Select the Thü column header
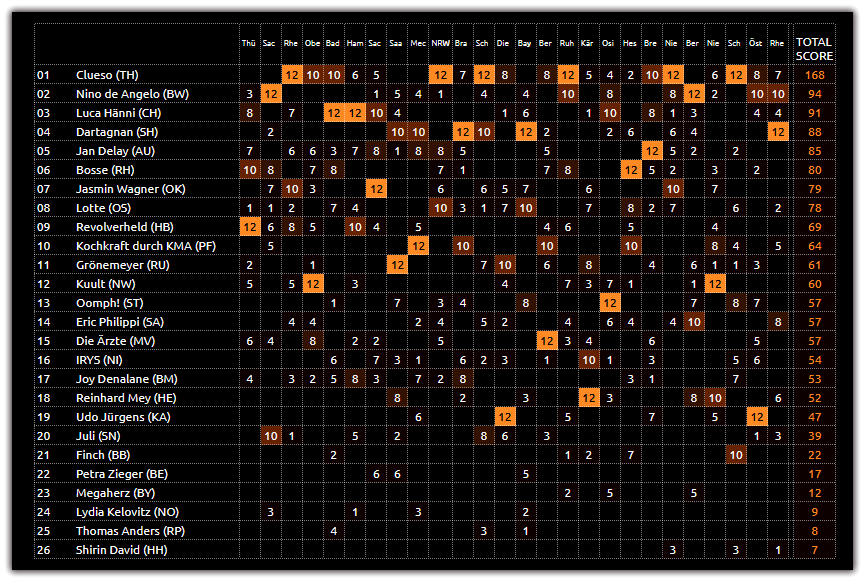The image size is (864, 581). tap(249, 43)
